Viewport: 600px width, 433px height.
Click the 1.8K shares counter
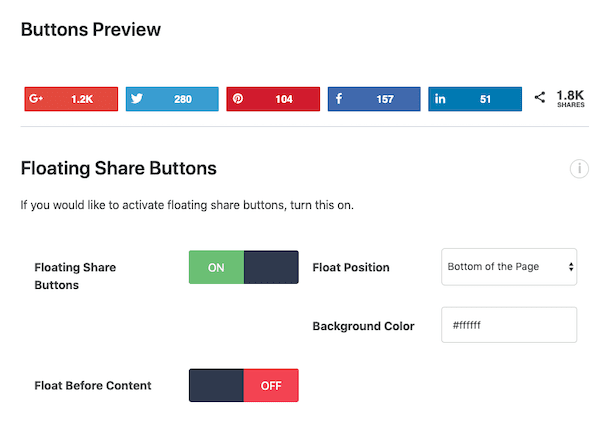570,99
